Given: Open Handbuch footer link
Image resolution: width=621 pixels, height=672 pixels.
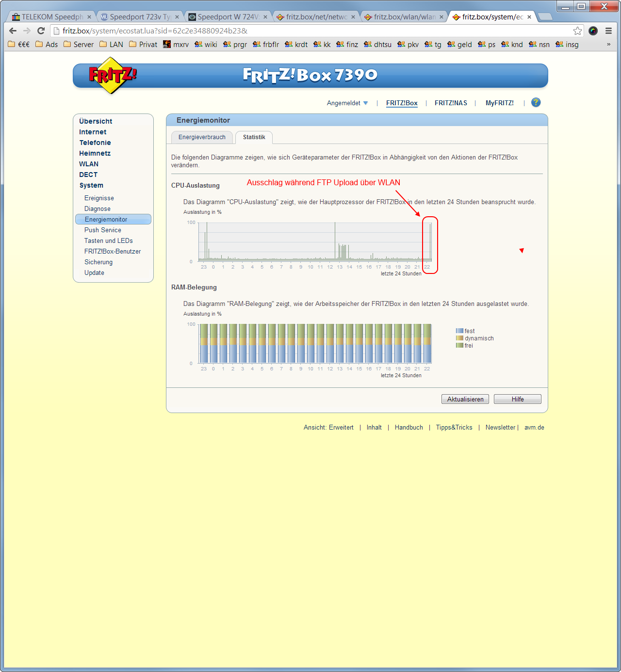Looking at the screenshot, I should pos(409,427).
